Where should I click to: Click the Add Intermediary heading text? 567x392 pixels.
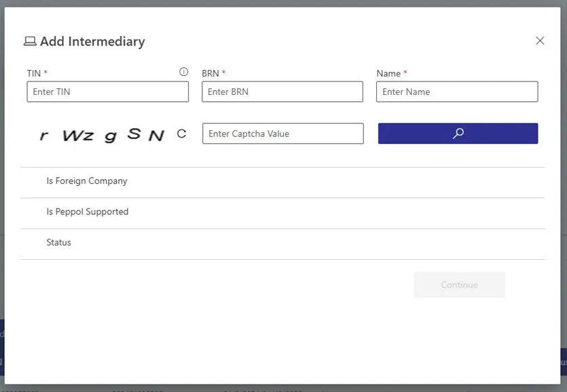point(92,41)
